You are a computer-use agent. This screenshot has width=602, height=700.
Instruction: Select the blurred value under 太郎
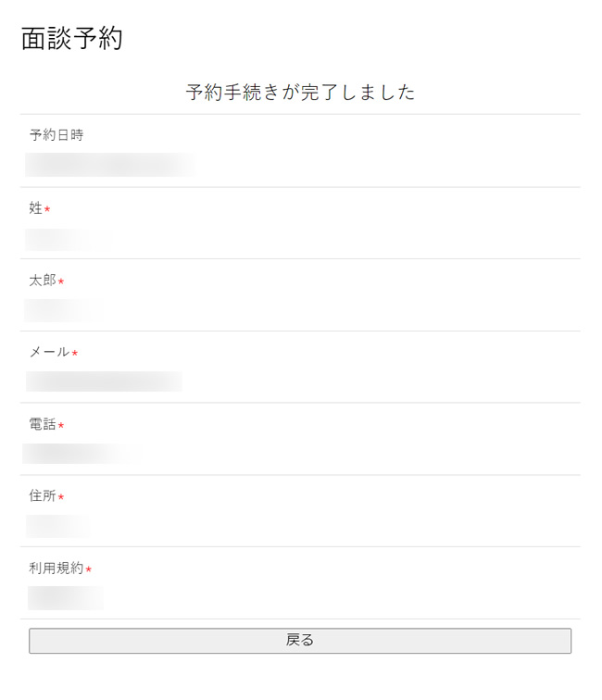61,310
